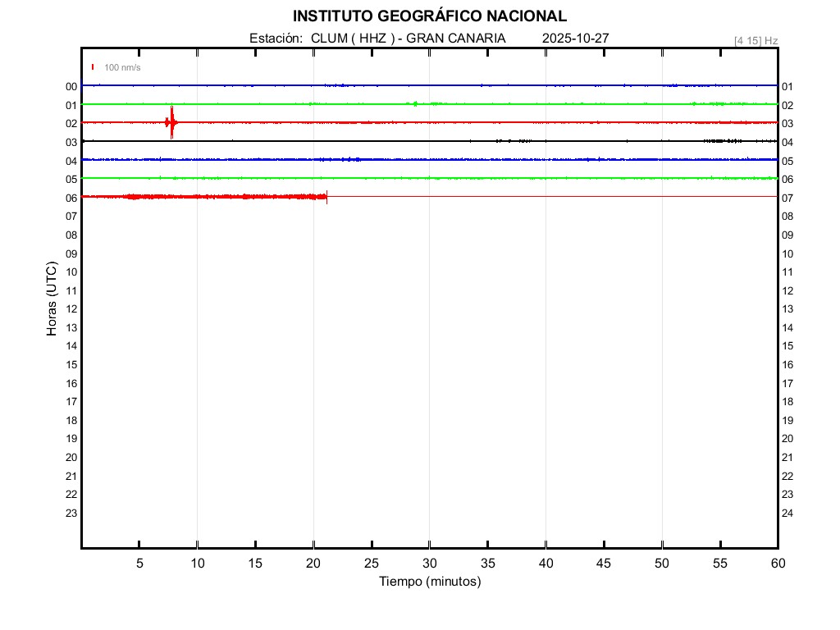Viewport: 840px width, 630px height.
Task: Click the 5 tick on the minutes axis
Action: tap(139, 563)
